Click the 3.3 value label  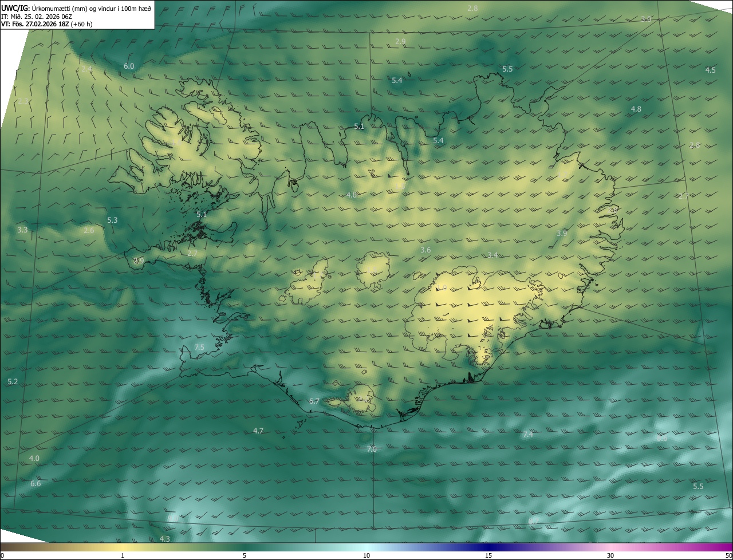[x=22, y=230]
